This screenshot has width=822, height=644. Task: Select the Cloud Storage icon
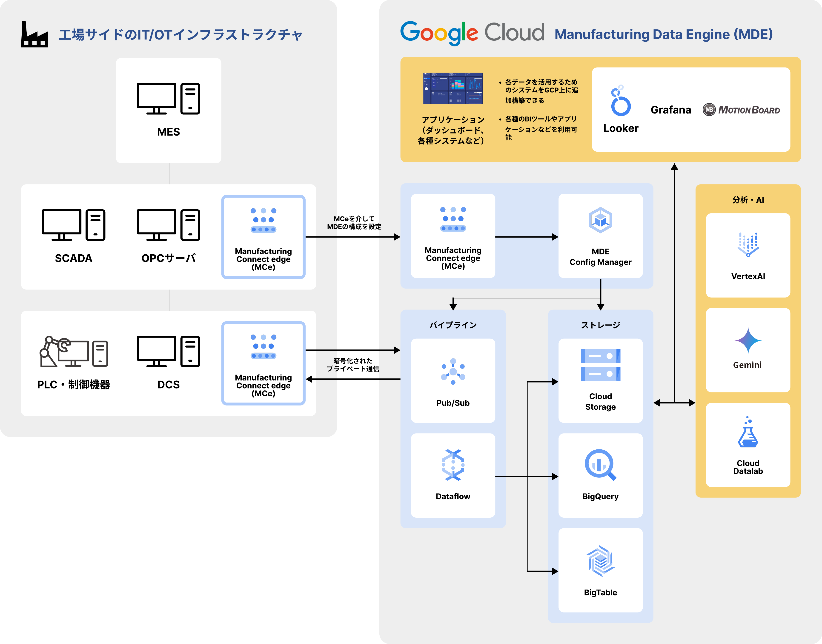pyautogui.click(x=600, y=365)
